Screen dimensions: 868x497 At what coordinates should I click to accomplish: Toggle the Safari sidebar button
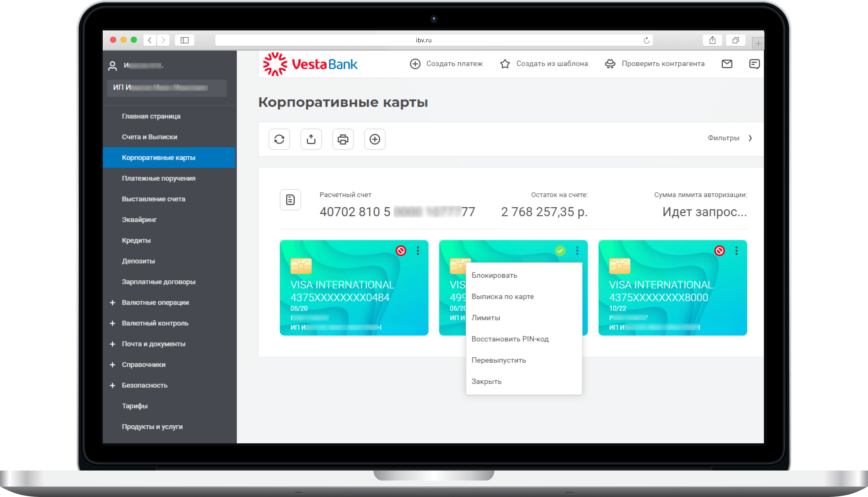point(184,40)
